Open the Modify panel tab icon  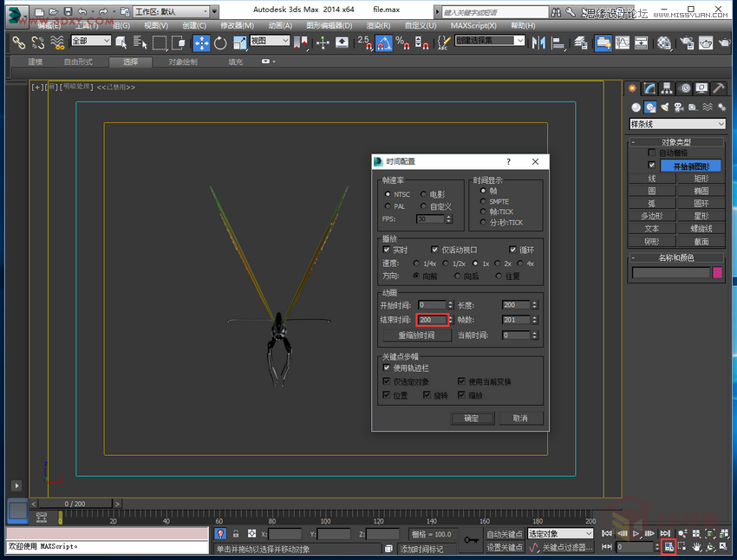650,88
